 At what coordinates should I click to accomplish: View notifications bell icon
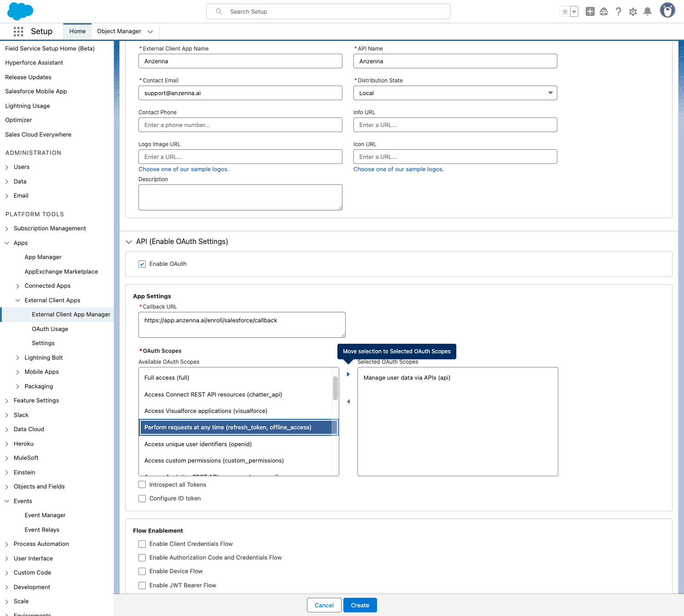[x=647, y=12]
